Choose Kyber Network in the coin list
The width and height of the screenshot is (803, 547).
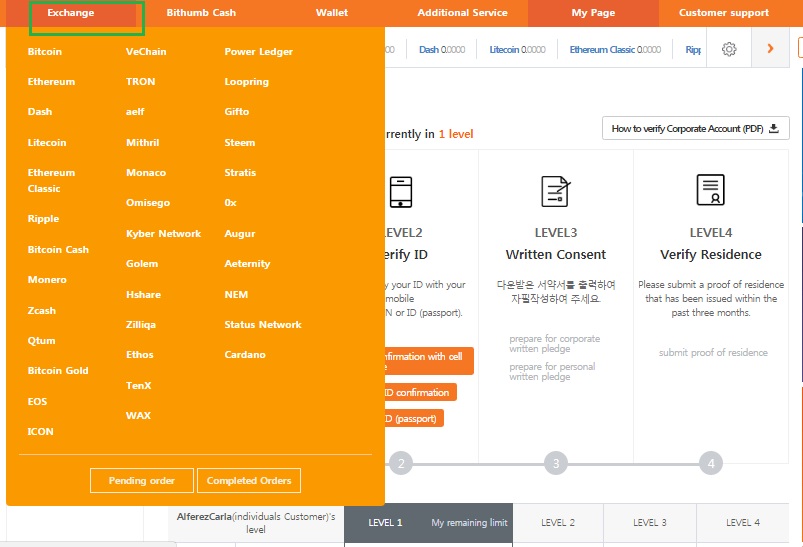coord(163,234)
